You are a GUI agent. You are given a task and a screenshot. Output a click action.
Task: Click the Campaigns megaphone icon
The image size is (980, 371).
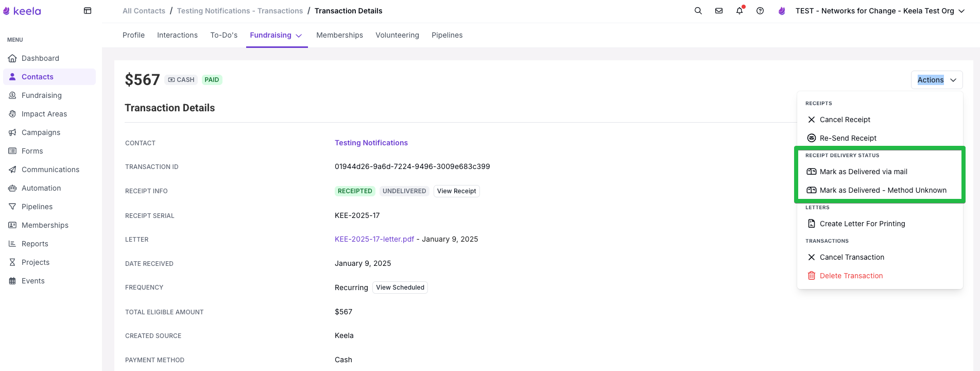point(12,132)
